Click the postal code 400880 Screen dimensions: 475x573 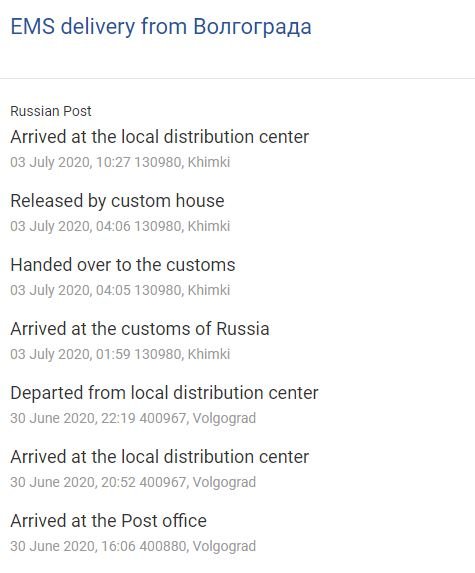[x=163, y=546]
